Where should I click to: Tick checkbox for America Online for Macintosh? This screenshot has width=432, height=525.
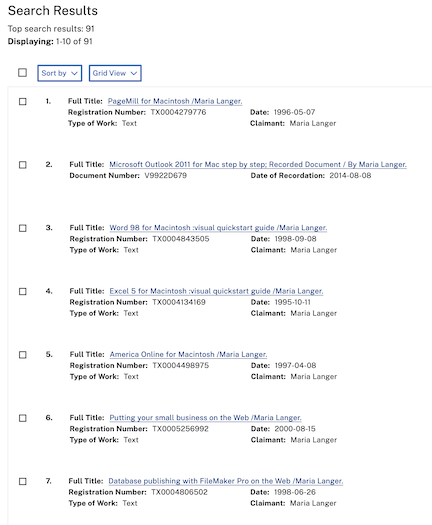click(x=22, y=355)
